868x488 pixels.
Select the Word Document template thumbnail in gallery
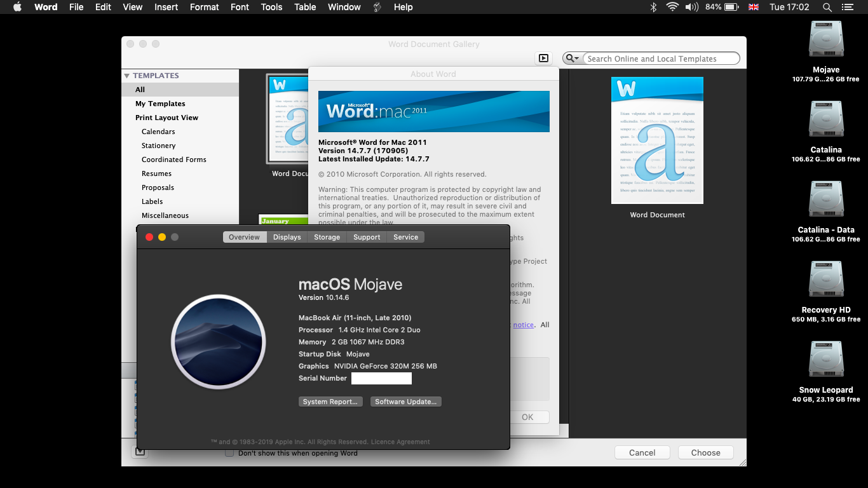[287, 119]
